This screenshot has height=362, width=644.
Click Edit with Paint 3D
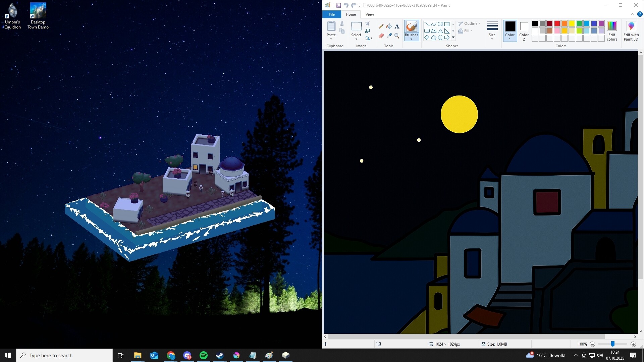pyautogui.click(x=631, y=31)
